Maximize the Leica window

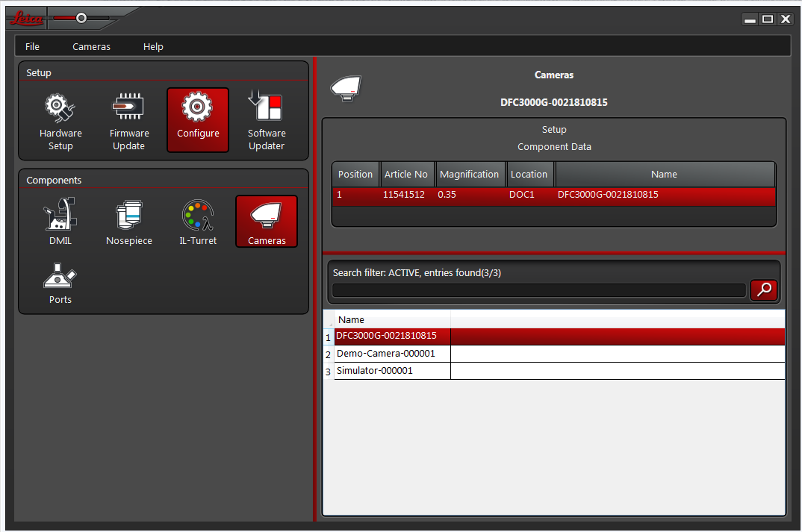(x=768, y=19)
